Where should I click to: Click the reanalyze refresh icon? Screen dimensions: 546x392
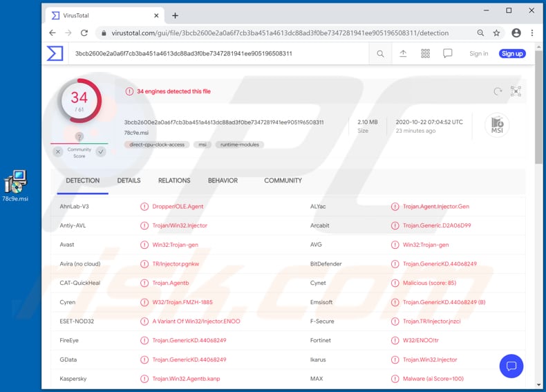(x=498, y=91)
